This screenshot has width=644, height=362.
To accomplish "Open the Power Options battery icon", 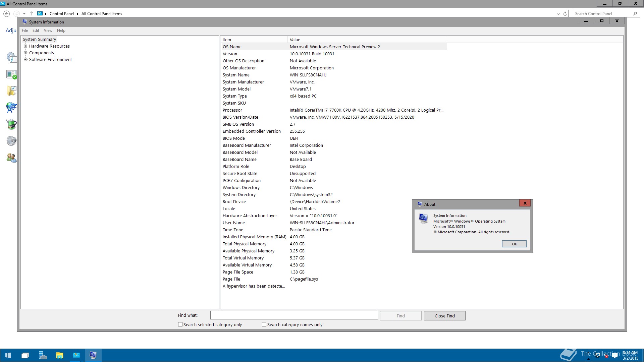I will pyautogui.click(x=12, y=124).
